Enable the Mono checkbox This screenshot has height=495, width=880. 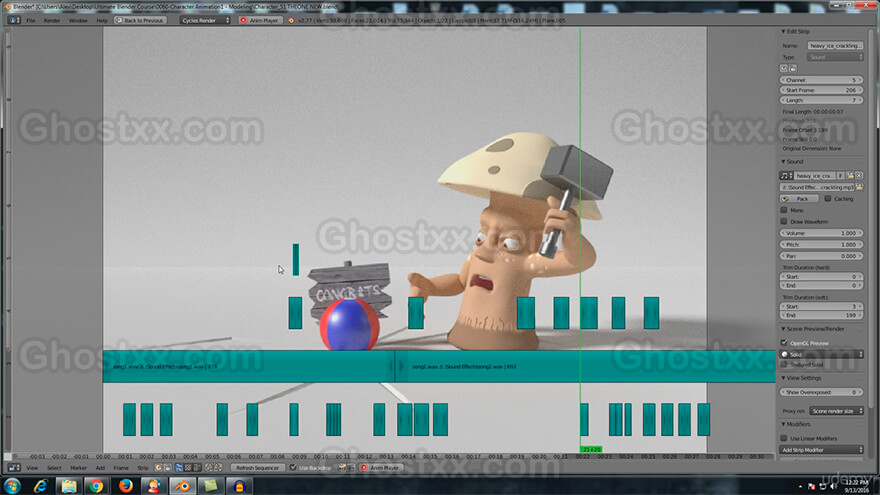tap(784, 210)
